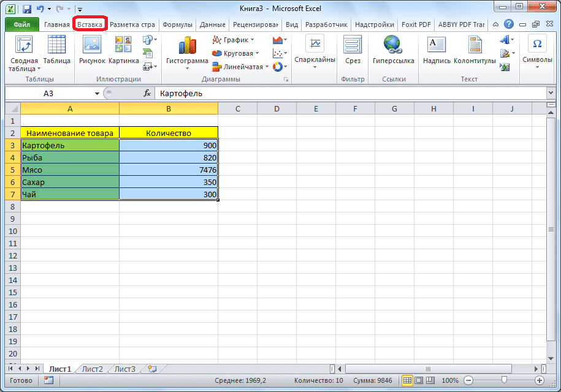The height and width of the screenshot is (392, 561).
Task: Click the fx insert function icon
Action: [147, 94]
